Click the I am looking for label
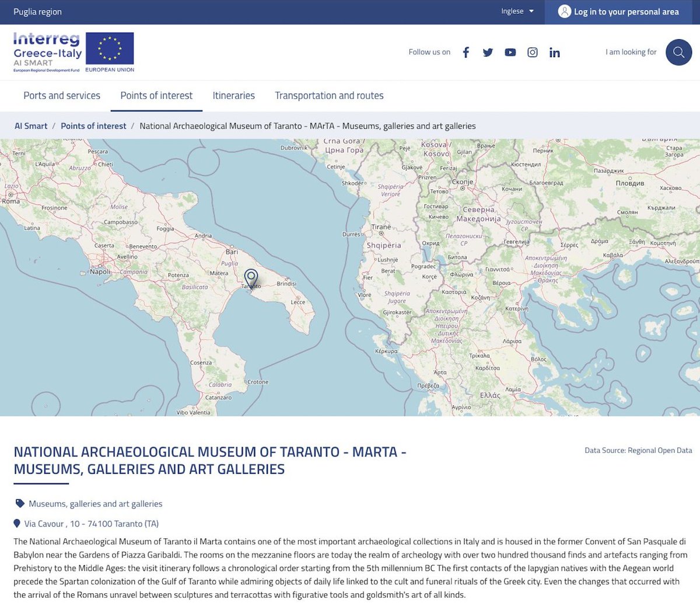Viewport: 700px width, 606px height. (631, 52)
